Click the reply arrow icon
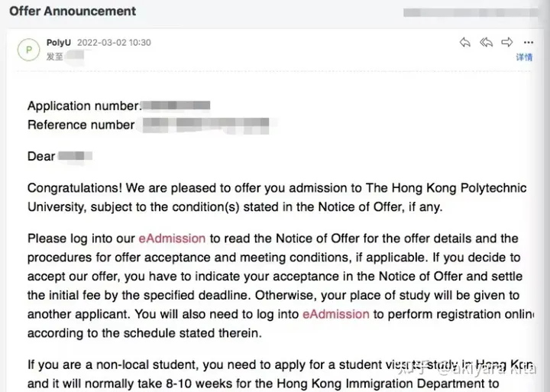The width and height of the screenshot is (550, 392). 464,43
